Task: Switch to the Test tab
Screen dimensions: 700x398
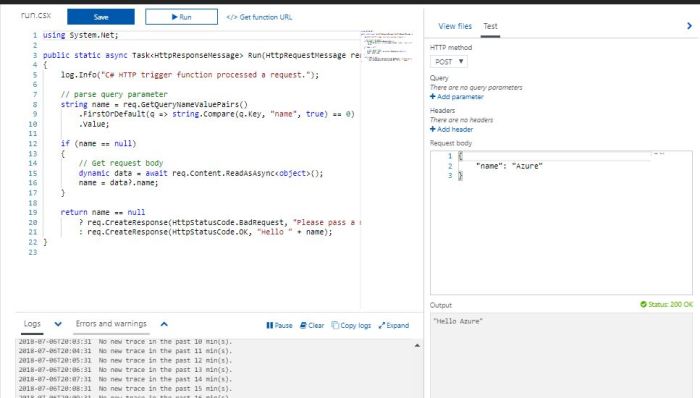Action: point(490,26)
